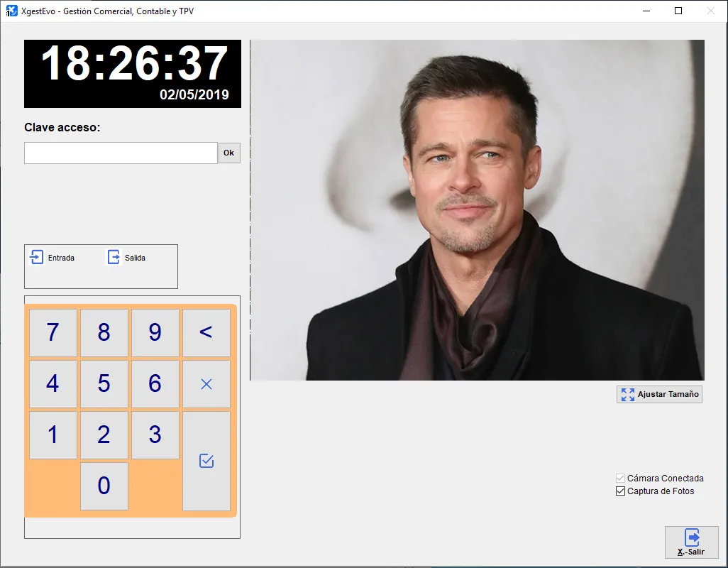
Task: Click the Entrada clock-in icon
Action: pyautogui.click(x=38, y=257)
